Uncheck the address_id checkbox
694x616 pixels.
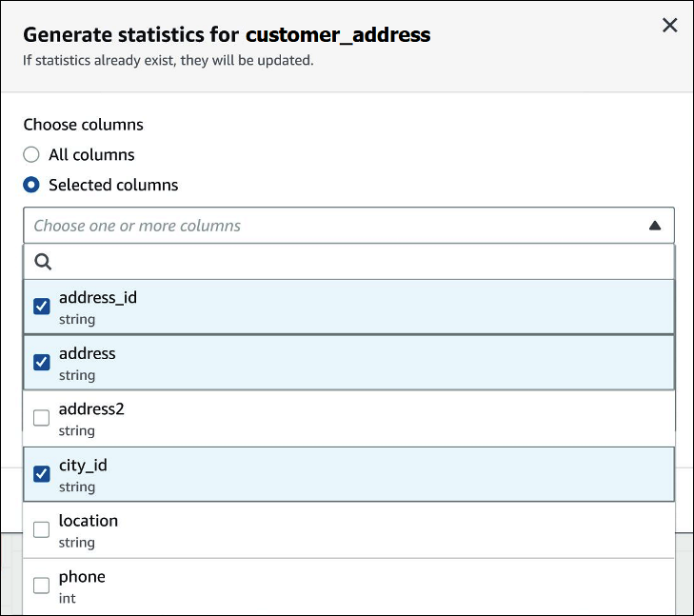pos(42,307)
